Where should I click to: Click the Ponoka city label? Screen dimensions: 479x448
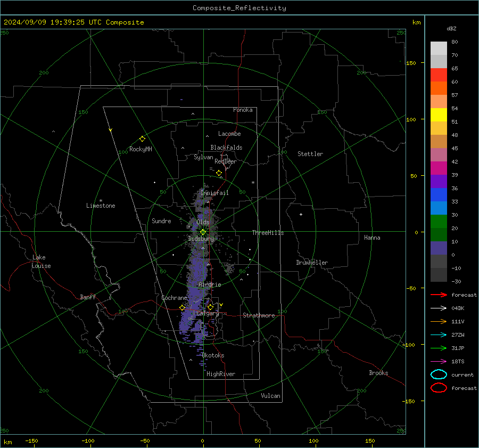(243, 110)
